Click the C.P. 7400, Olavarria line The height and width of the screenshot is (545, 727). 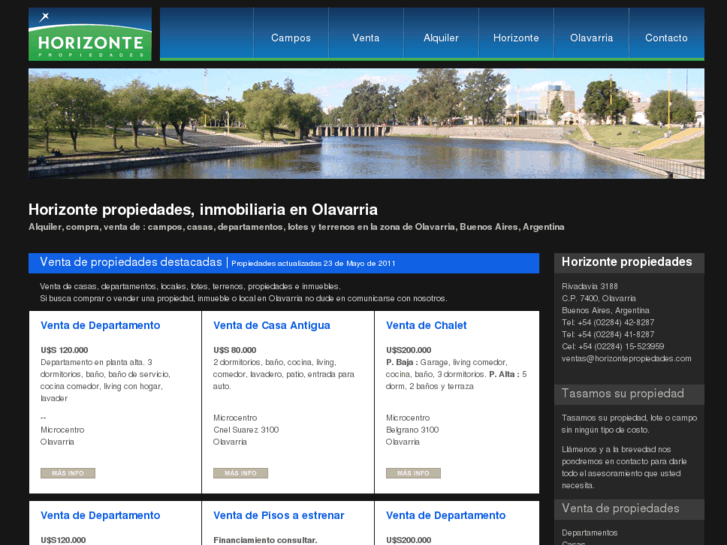599,298
